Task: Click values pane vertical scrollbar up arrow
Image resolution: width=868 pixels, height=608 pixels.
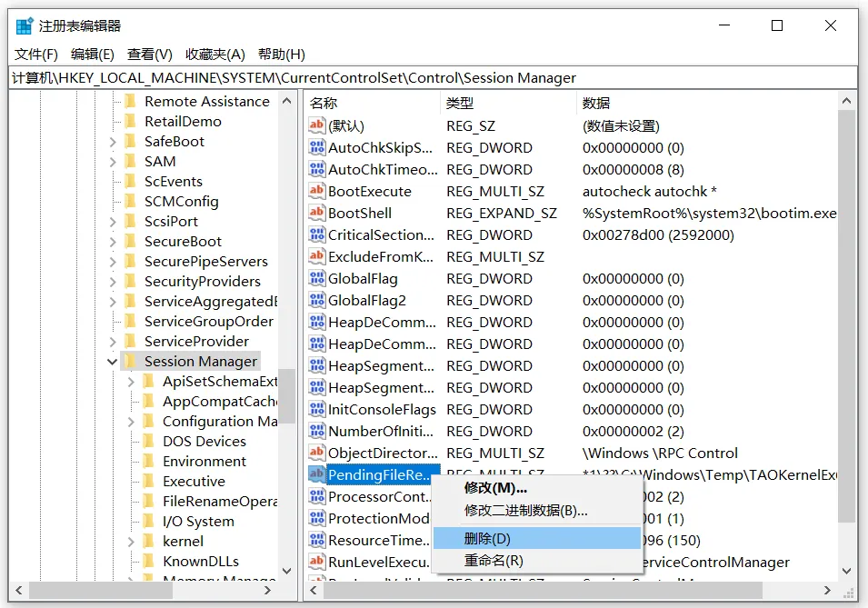Action: (846, 102)
